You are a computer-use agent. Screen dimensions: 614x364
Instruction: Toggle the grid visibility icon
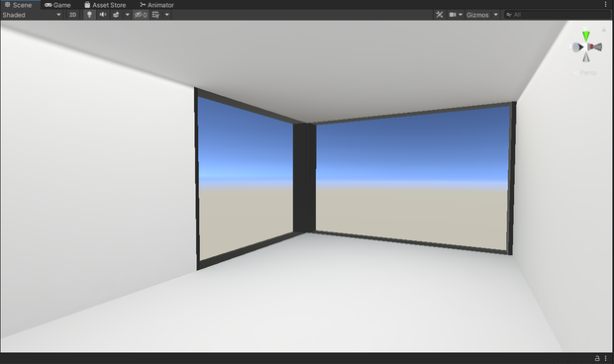(155, 15)
